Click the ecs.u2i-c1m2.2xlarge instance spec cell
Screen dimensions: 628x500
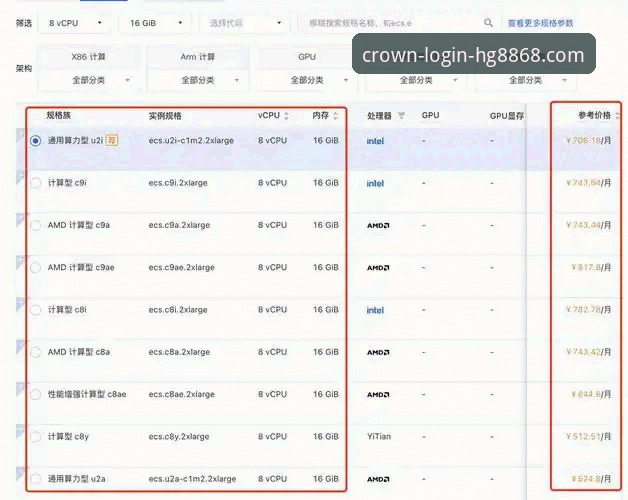coord(191,141)
